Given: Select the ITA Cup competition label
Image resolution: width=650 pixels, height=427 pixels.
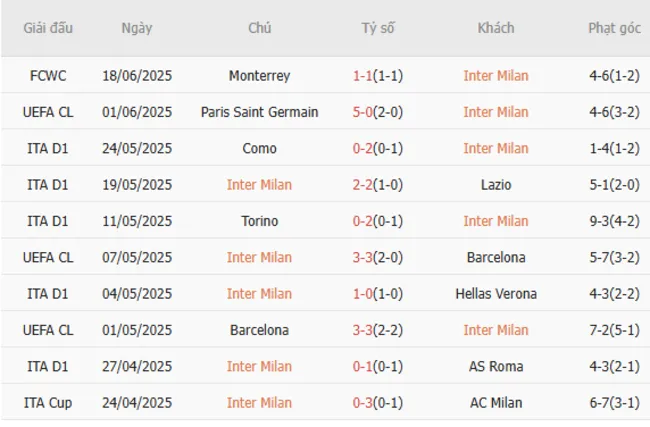Looking at the screenshot, I should 48,403.
